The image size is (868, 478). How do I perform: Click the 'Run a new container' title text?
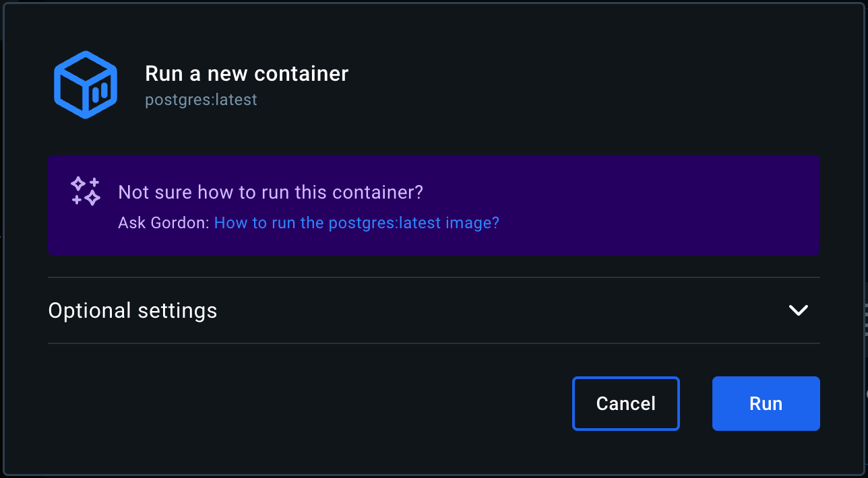(x=247, y=73)
